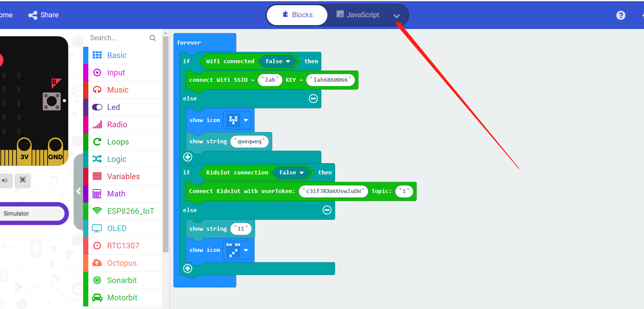
Task: Open the Motorbit car category
Action: 122,298
